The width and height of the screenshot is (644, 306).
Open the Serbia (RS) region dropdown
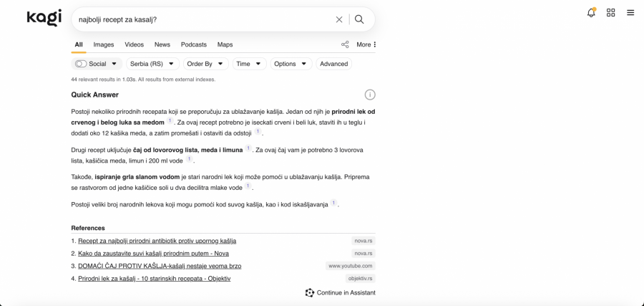pyautogui.click(x=152, y=64)
